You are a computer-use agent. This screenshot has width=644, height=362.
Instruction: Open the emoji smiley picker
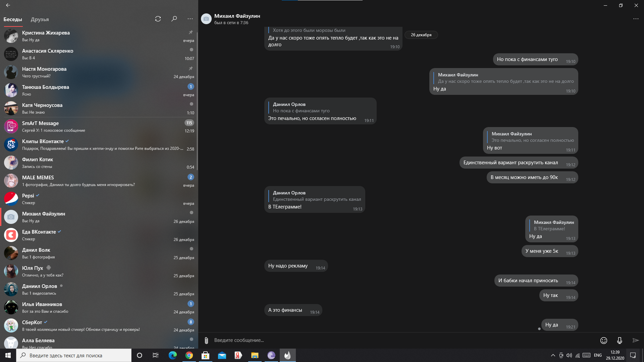(603, 341)
